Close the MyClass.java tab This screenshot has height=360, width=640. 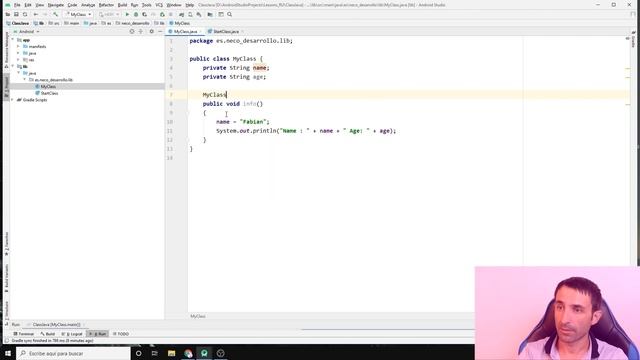(200, 31)
